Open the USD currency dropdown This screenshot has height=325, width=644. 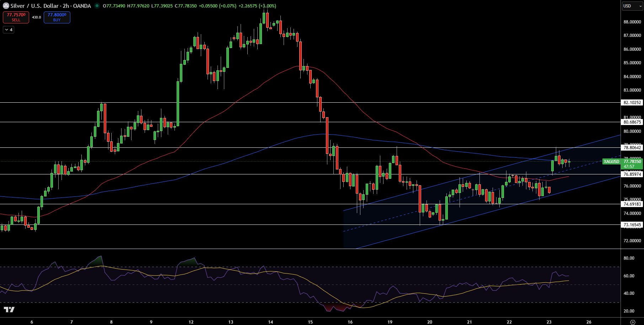click(x=632, y=6)
